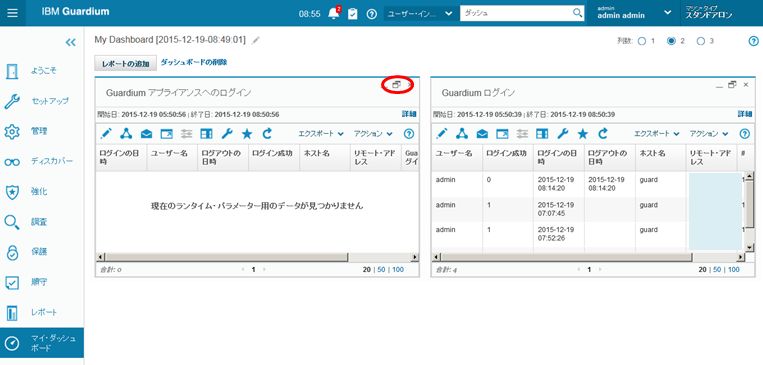Image resolution: width=763 pixels, height=365 pixels.
Task: Click ログイン成功 column header in Guardium ログイン table
Action: pos(508,157)
